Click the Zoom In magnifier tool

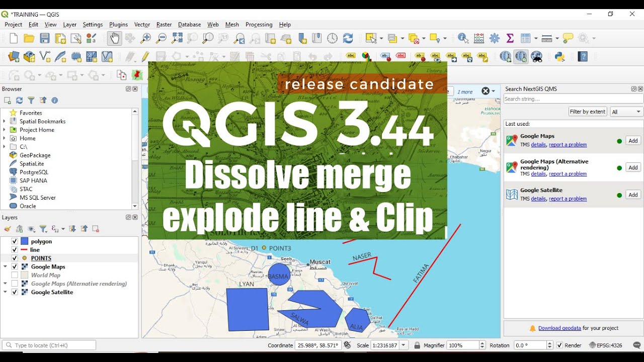click(x=146, y=38)
